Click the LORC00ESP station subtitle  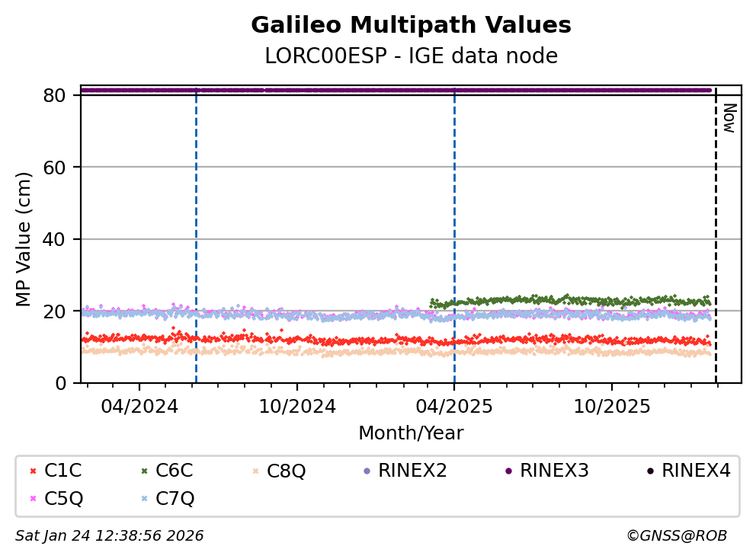[x=411, y=56]
